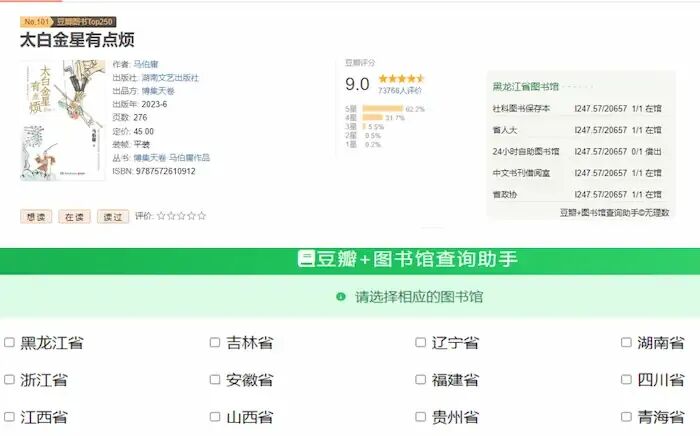Check the 黑龙江省 checkbox
The image size is (700, 436).
9,342
